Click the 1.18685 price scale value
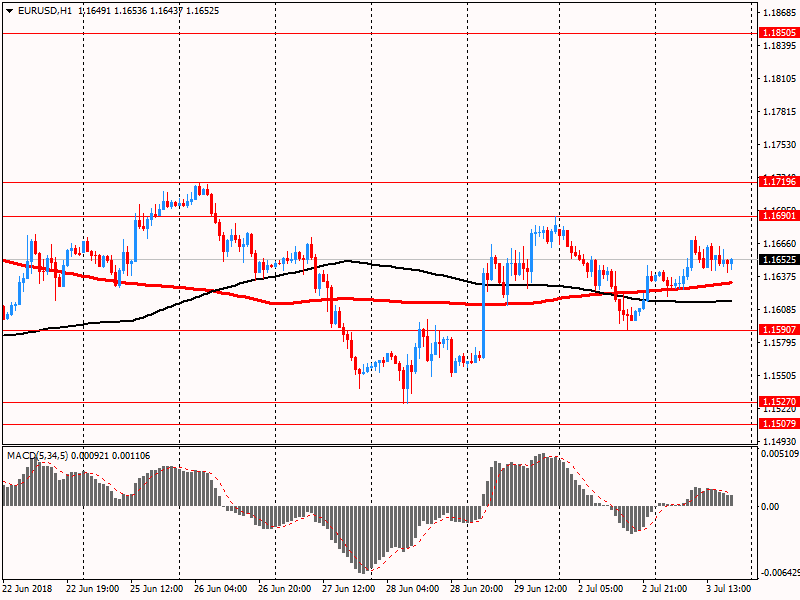Viewport: 800px width, 600px height. coord(779,13)
